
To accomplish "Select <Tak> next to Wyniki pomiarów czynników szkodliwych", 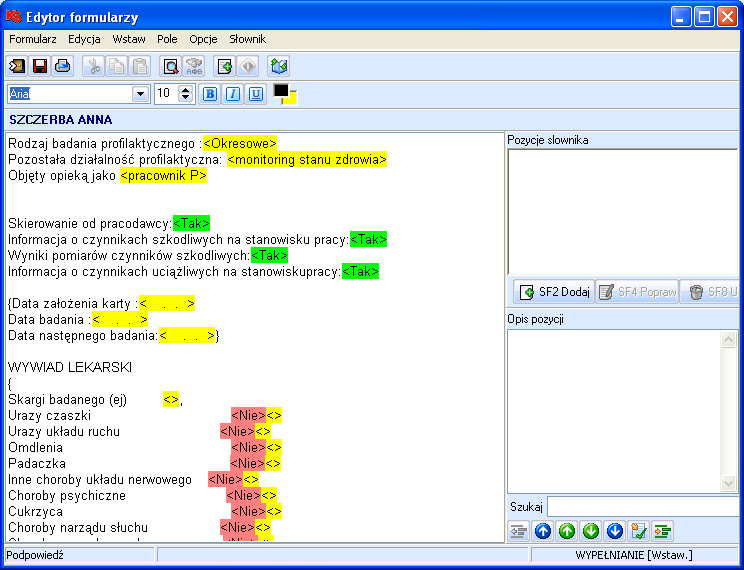I will click(x=270, y=255).
